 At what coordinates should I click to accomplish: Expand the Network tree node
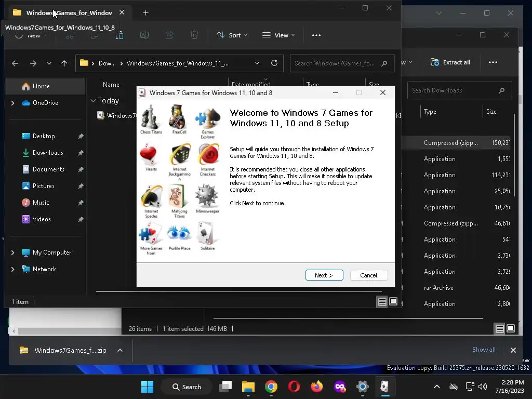click(13, 269)
